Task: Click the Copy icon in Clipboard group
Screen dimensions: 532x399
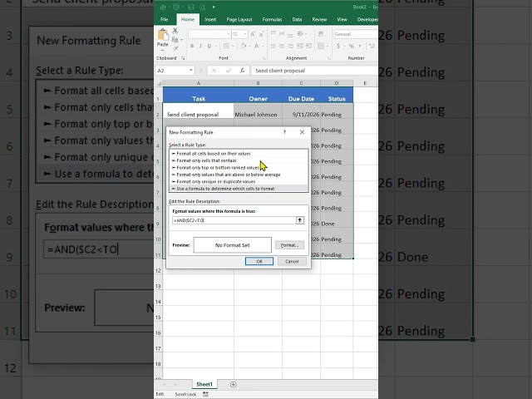Action: tap(175, 40)
